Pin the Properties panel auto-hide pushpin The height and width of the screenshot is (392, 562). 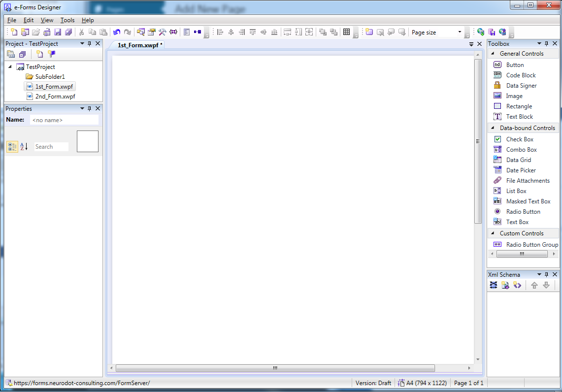pyautogui.click(x=90, y=108)
